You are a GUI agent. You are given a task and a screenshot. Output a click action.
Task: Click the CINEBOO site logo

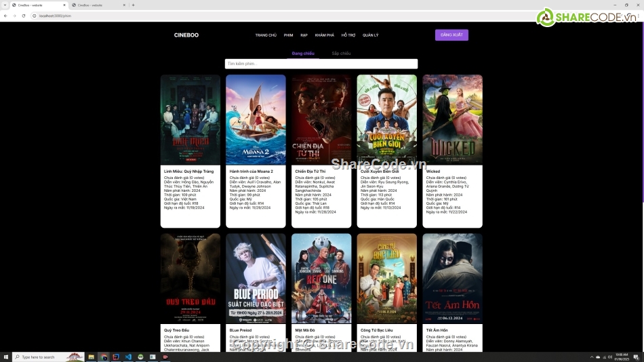point(186,35)
